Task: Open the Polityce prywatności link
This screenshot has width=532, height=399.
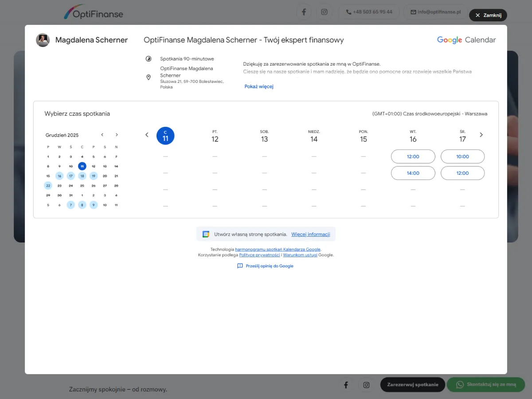Action: (x=259, y=255)
